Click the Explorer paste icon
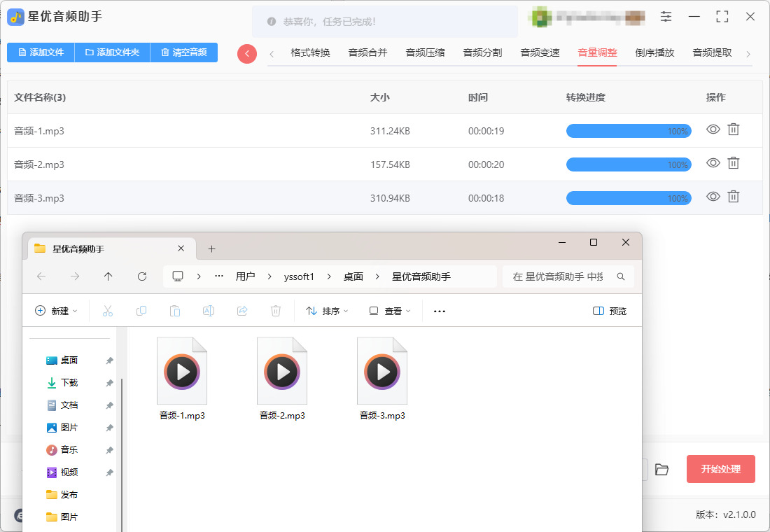The image size is (770, 532). (175, 311)
